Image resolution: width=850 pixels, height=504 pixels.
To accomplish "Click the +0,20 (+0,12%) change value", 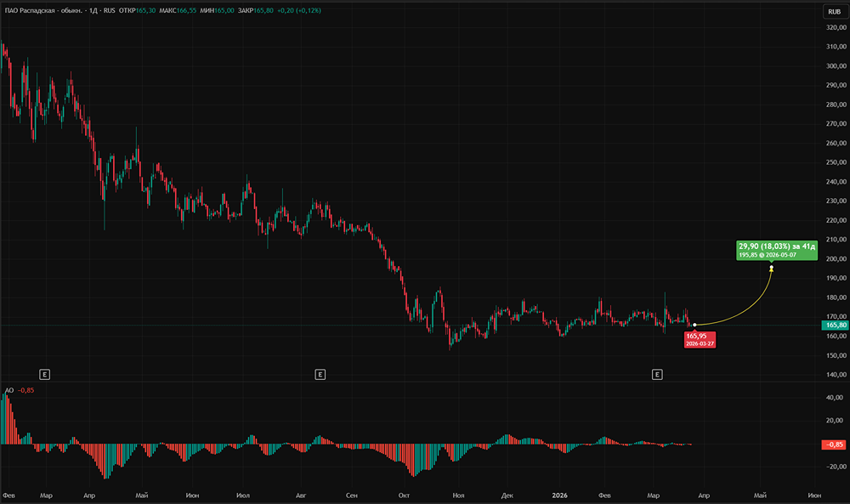I will tap(299, 10).
